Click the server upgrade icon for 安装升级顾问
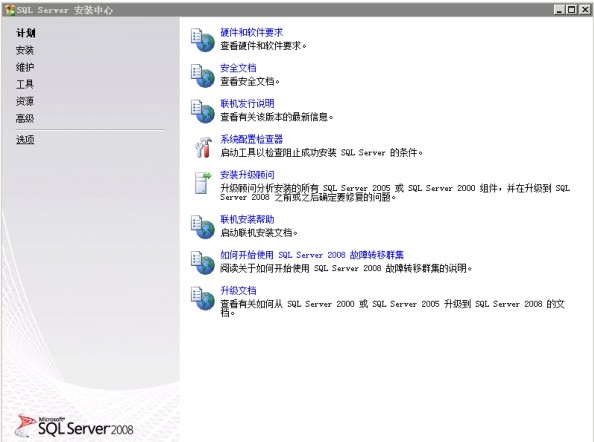Screen dimensions: 594x442 point(203,183)
